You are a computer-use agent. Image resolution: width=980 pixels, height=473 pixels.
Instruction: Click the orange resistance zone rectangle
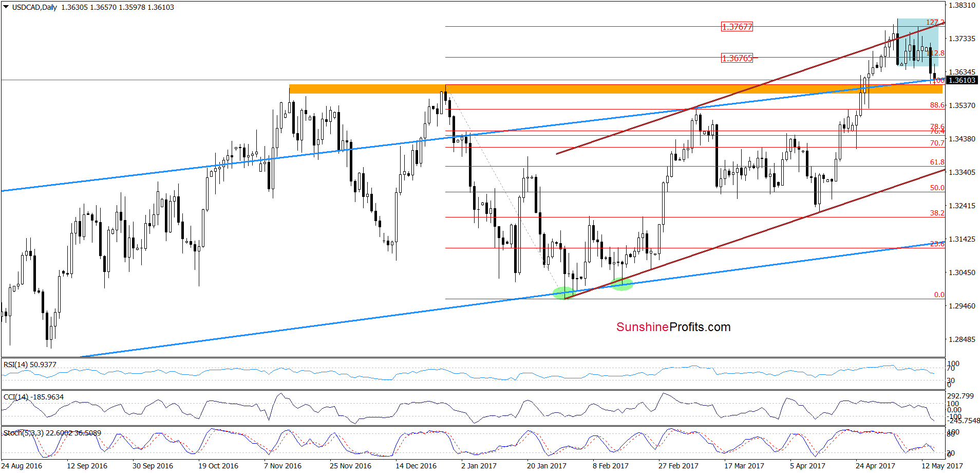tap(616, 89)
